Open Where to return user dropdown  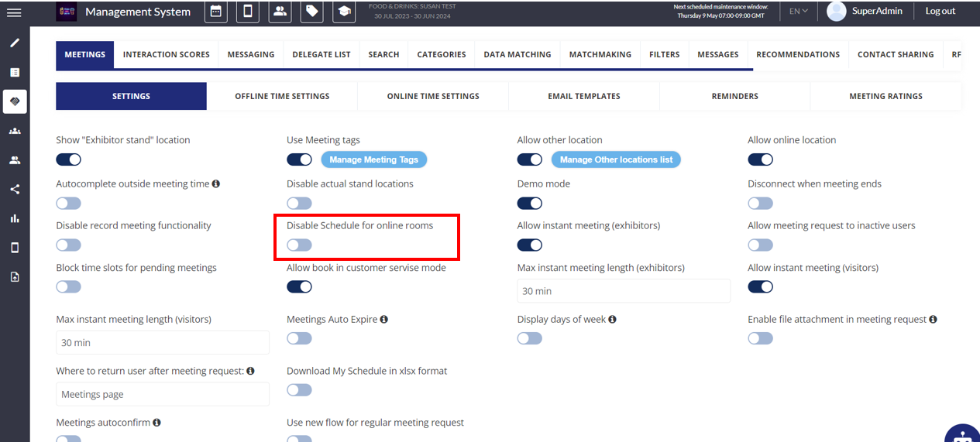point(162,394)
